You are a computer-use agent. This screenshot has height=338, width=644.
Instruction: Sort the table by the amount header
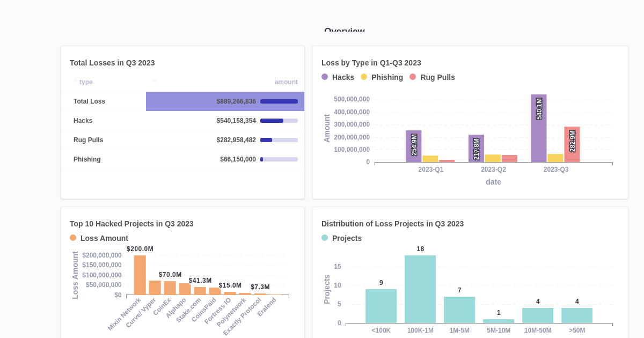[x=286, y=82]
